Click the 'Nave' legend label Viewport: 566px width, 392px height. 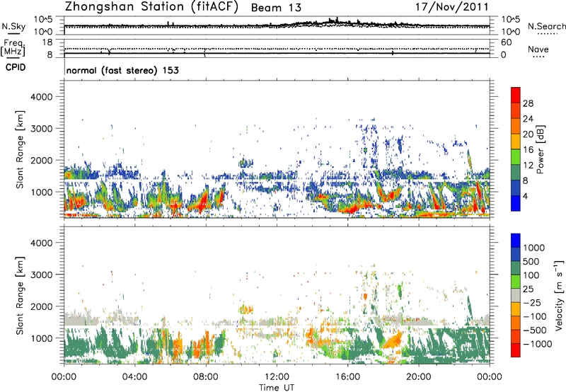[x=538, y=49]
